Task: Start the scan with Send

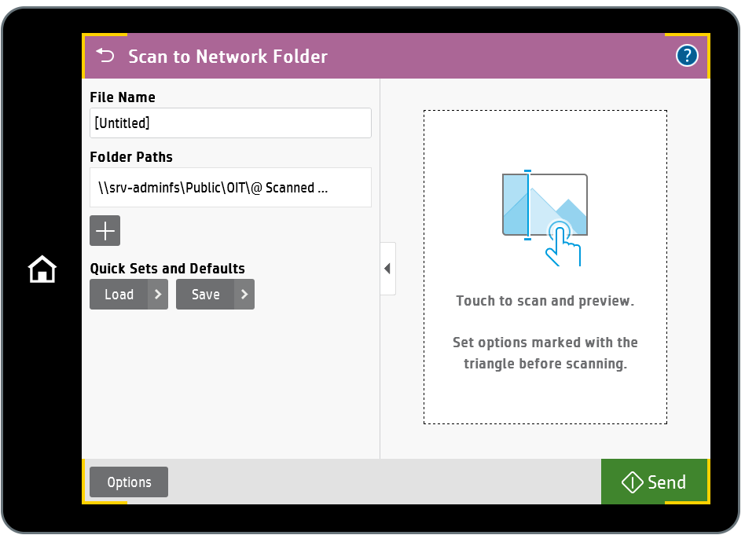Action: tap(655, 482)
